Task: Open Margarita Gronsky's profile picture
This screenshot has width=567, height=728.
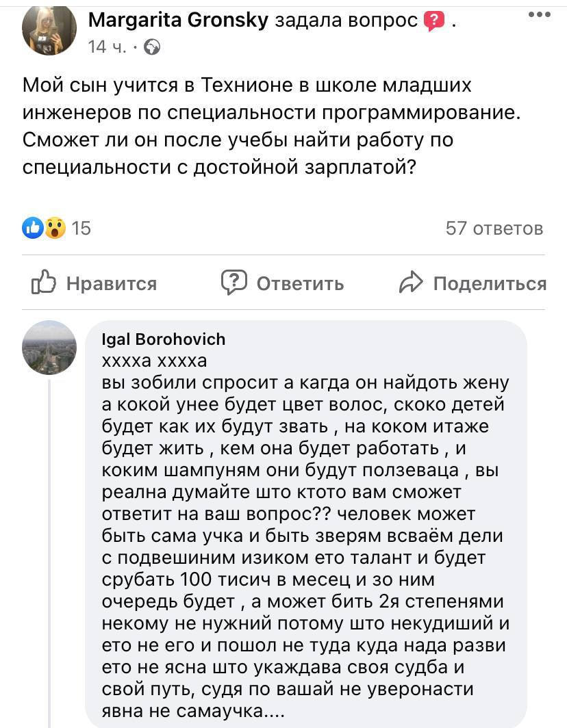Action: pyautogui.click(x=49, y=31)
